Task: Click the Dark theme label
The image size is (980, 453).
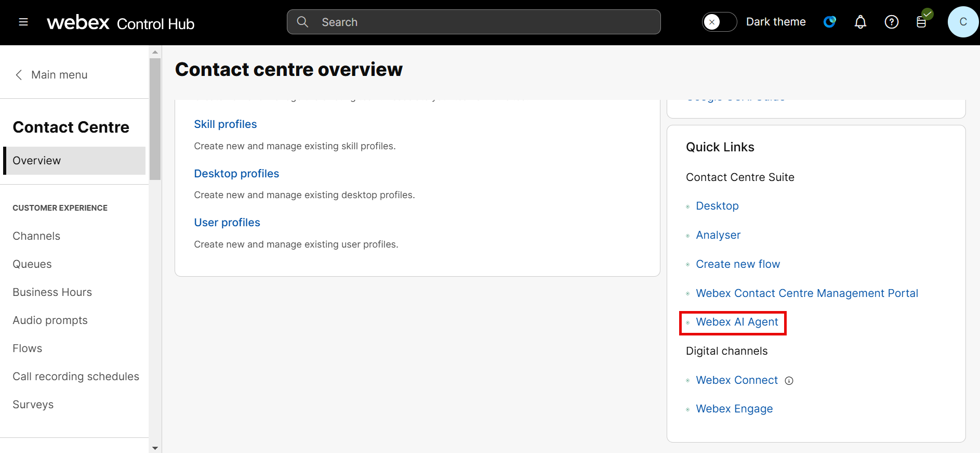Action: tap(776, 22)
